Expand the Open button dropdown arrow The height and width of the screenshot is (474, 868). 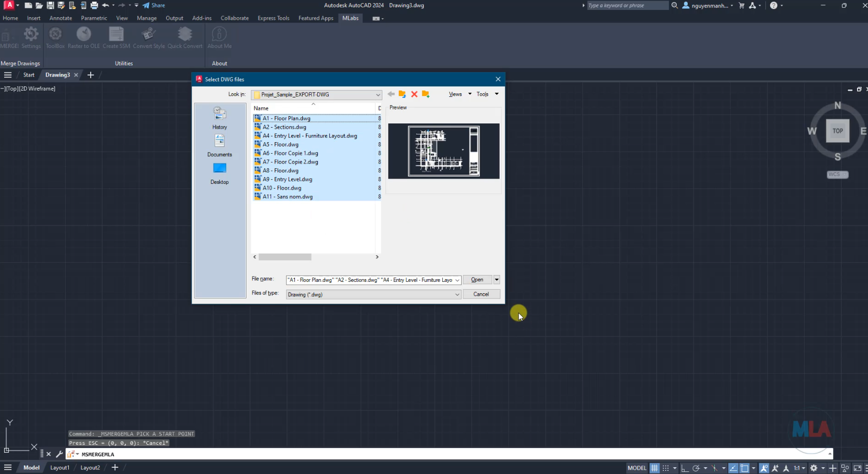(x=497, y=280)
